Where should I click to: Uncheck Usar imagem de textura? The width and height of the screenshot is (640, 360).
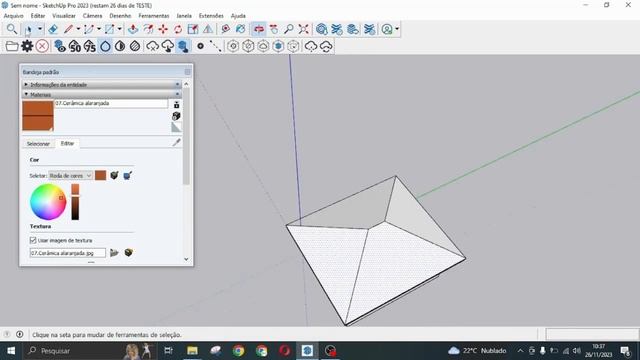coord(33,240)
